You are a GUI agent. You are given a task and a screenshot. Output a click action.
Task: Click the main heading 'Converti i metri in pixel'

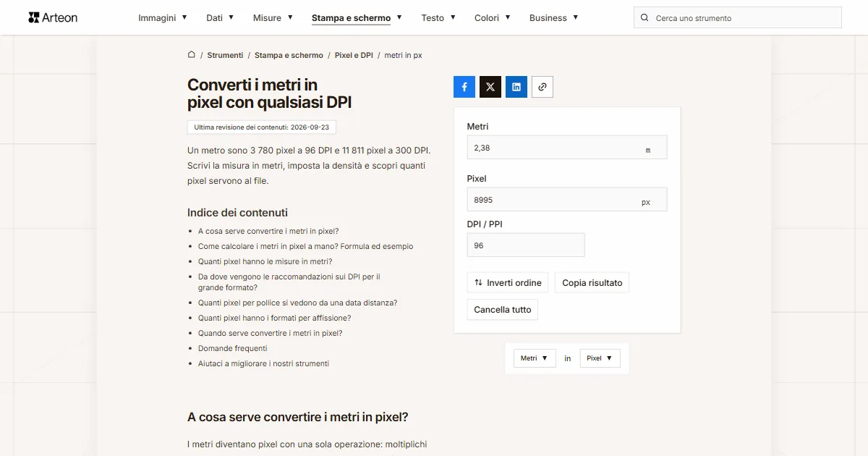pyautogui.click(x=270, y=94)
